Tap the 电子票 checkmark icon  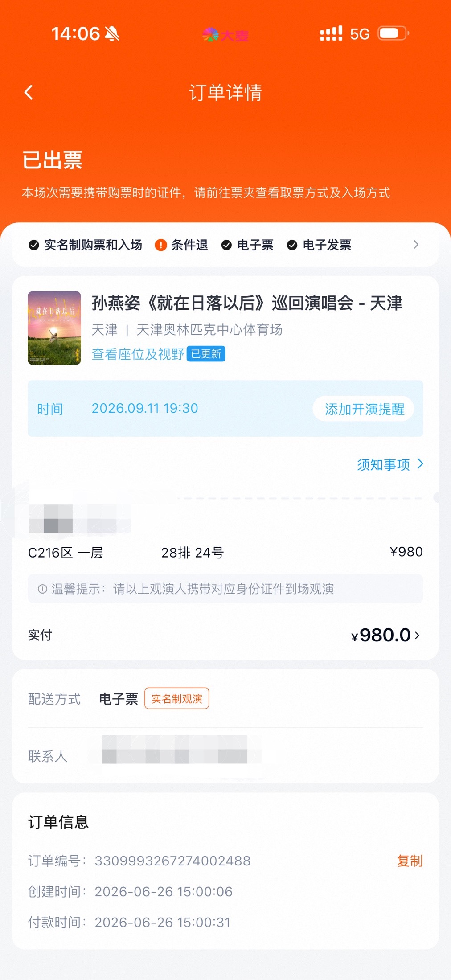[226, 245]
